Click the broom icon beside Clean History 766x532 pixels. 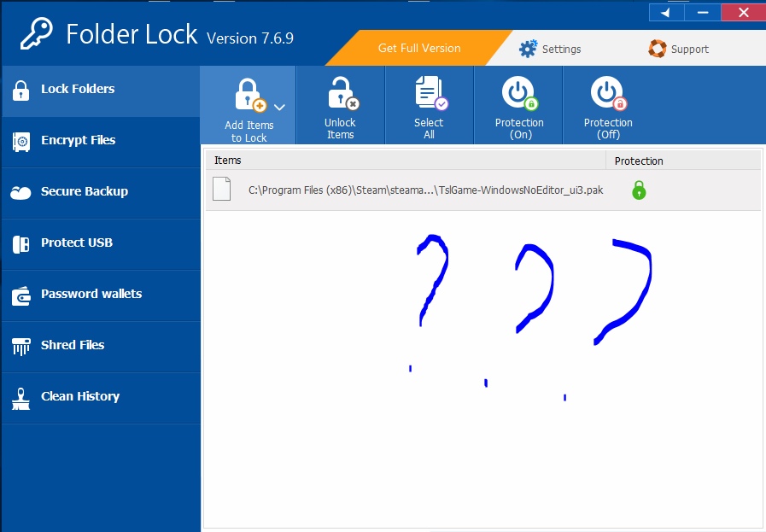tap(21, 399)
